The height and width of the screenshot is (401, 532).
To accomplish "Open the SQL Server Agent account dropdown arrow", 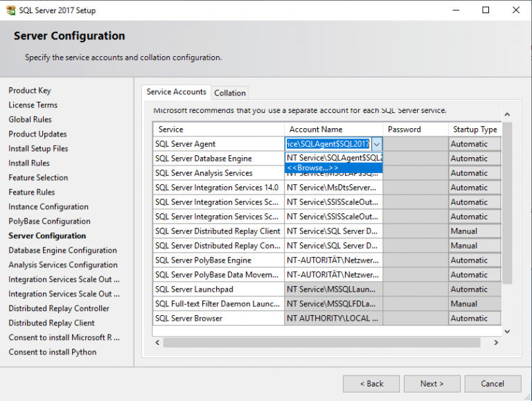I will tap(377, 144).
